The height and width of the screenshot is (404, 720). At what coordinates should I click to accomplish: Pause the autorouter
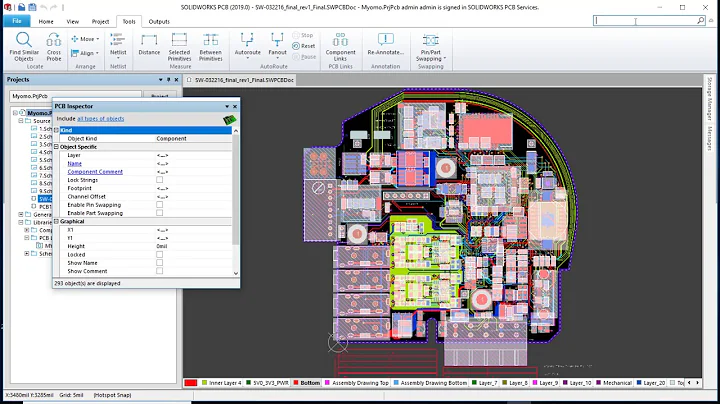point(304,57)
